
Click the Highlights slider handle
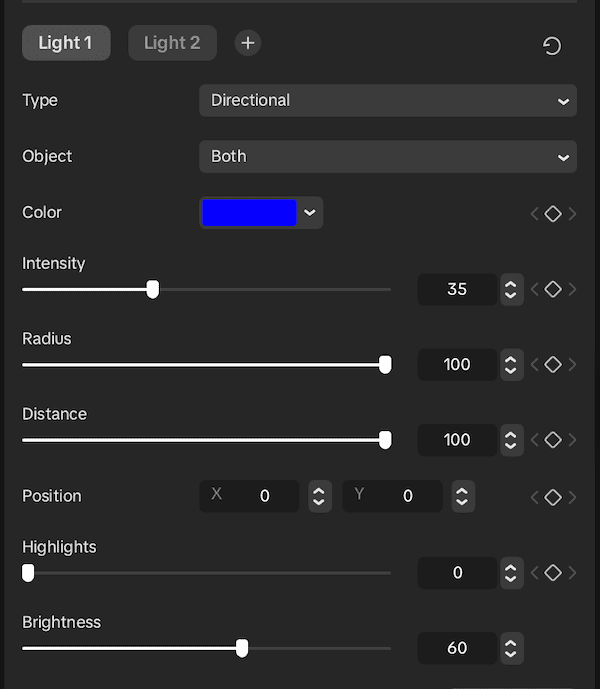(x=28, y=573)
